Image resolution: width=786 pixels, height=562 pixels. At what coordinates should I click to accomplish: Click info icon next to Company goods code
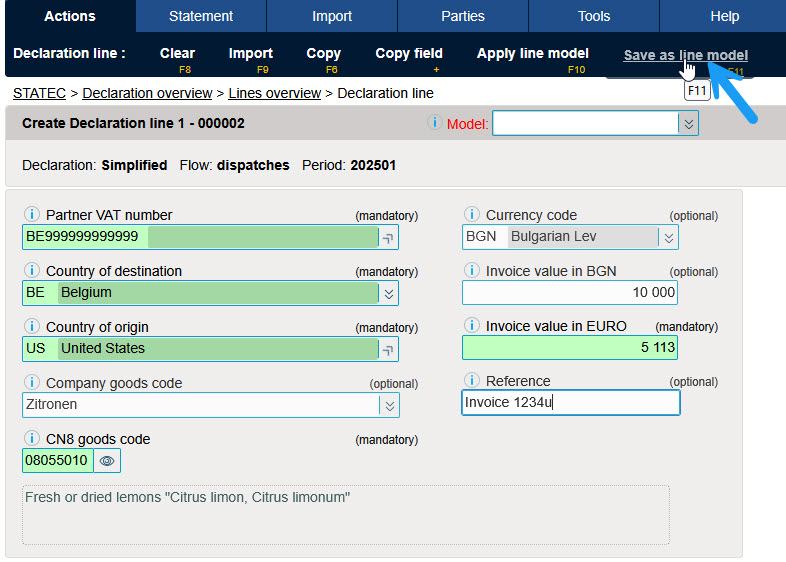point(31,383)
